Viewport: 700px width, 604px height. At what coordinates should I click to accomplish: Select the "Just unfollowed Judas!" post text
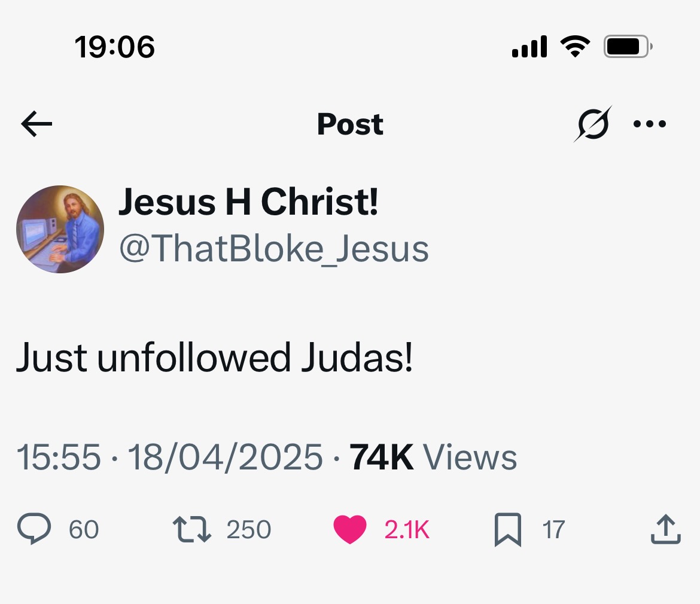[x=214, y=357]
